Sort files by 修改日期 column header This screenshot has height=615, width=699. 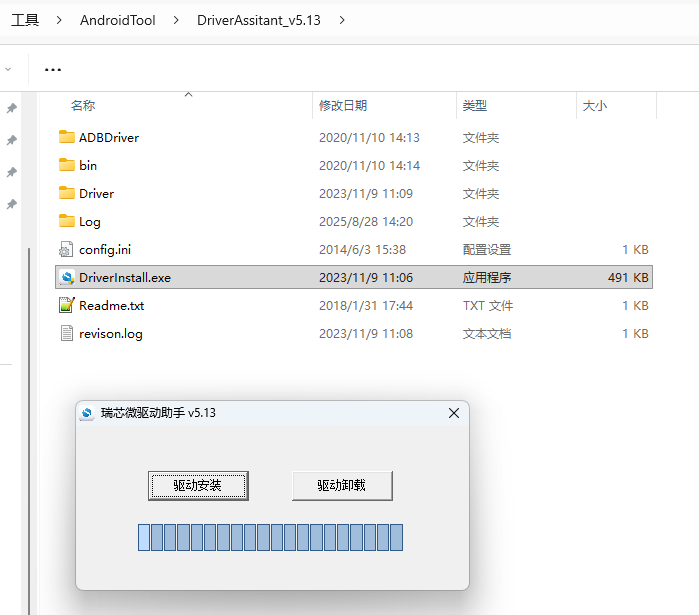click(343, 106)
